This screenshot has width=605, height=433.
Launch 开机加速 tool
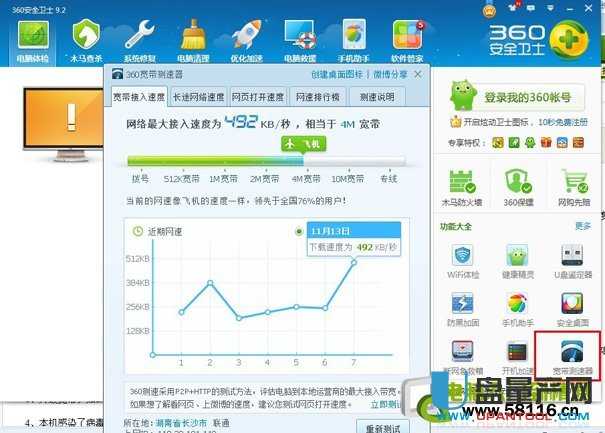[x=517, y=357]
